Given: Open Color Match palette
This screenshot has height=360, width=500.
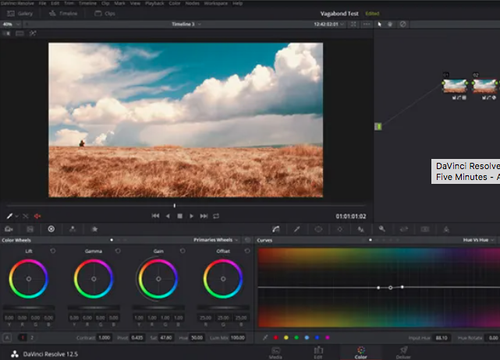Looking at the screenshot, I should pos(30,229).
